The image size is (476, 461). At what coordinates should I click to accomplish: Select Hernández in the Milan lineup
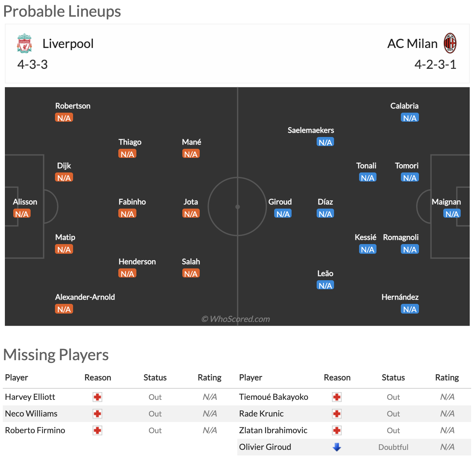[400, 297]
